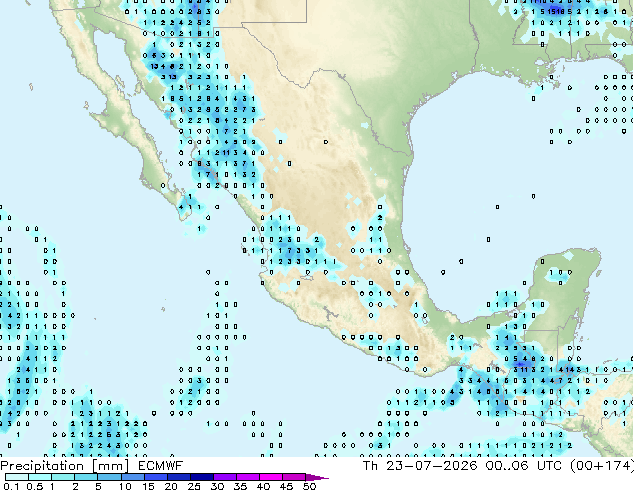Select the 2–5 mm legend color box

point(86,477)
